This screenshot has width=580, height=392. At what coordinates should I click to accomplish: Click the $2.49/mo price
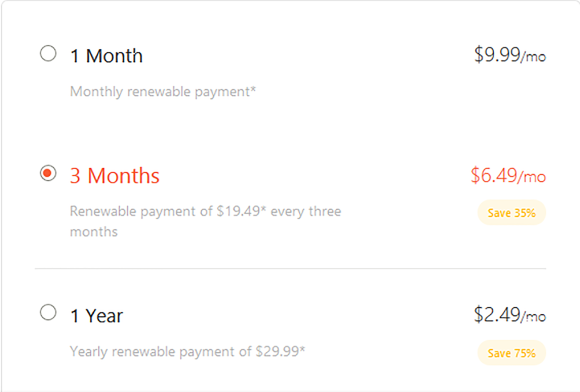pos(510,315)
